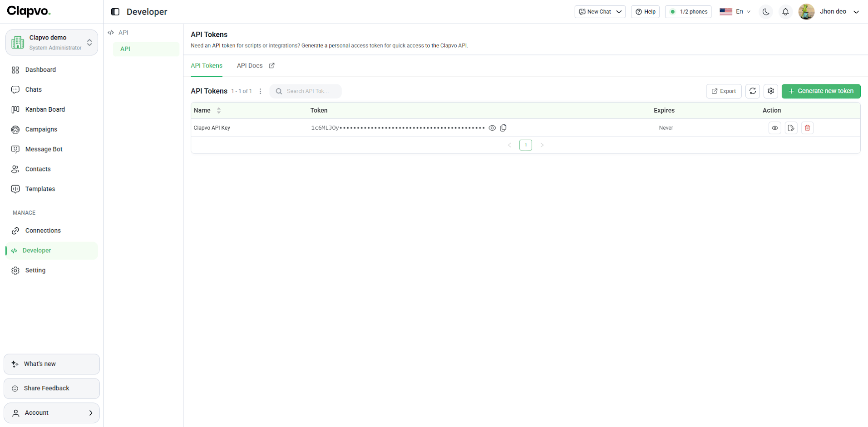
Task: Change language from En dropdown
Action: tap(735, 12)
